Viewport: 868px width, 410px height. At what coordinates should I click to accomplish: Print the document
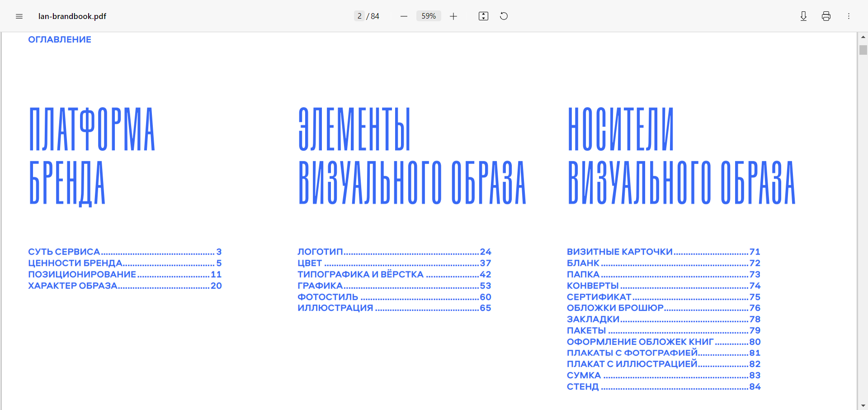826,16
